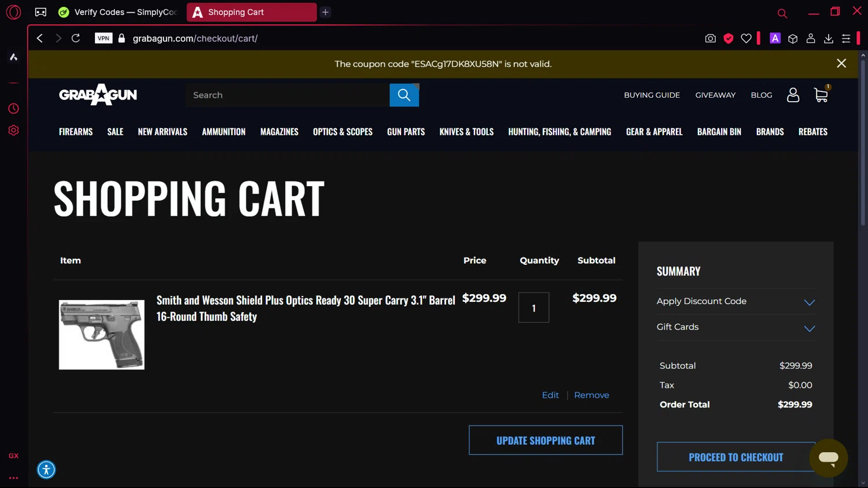
Task: Open the shopping cart icon in header
Action: coord(821,95)
